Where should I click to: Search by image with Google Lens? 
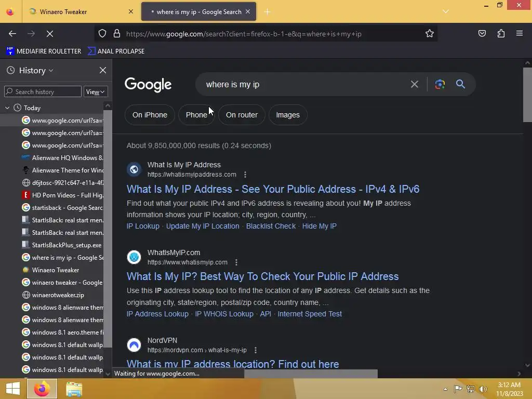tap(440, 84)
